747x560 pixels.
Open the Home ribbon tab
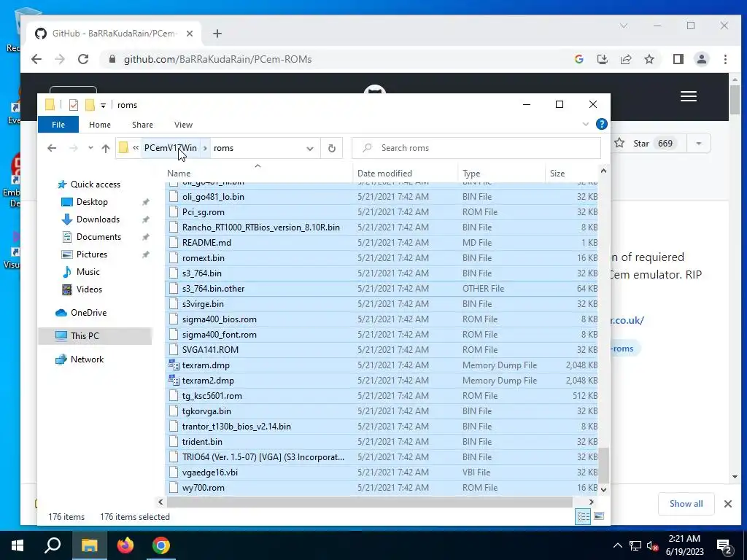point(99,125)
